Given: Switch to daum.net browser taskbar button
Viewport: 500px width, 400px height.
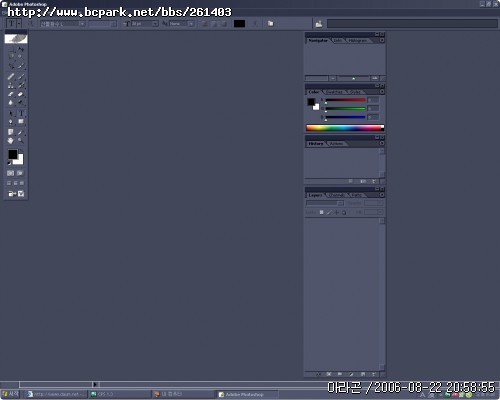Looking at the screenshot, I should coord(57,394).
